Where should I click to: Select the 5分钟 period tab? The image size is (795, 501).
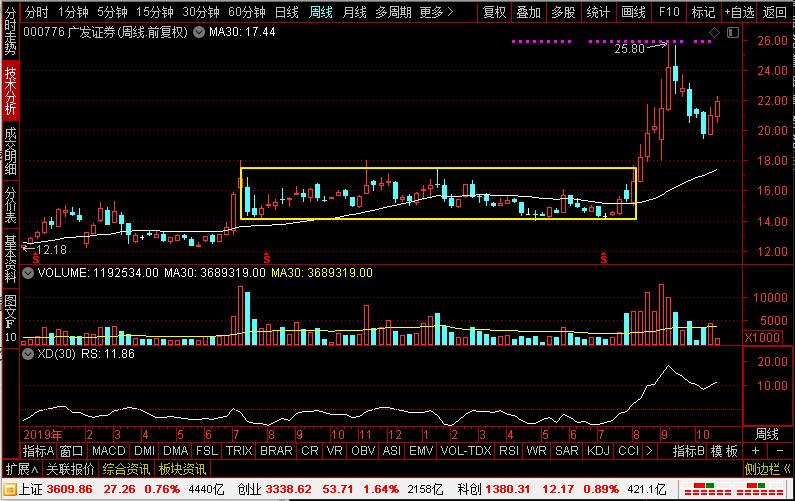113,12
